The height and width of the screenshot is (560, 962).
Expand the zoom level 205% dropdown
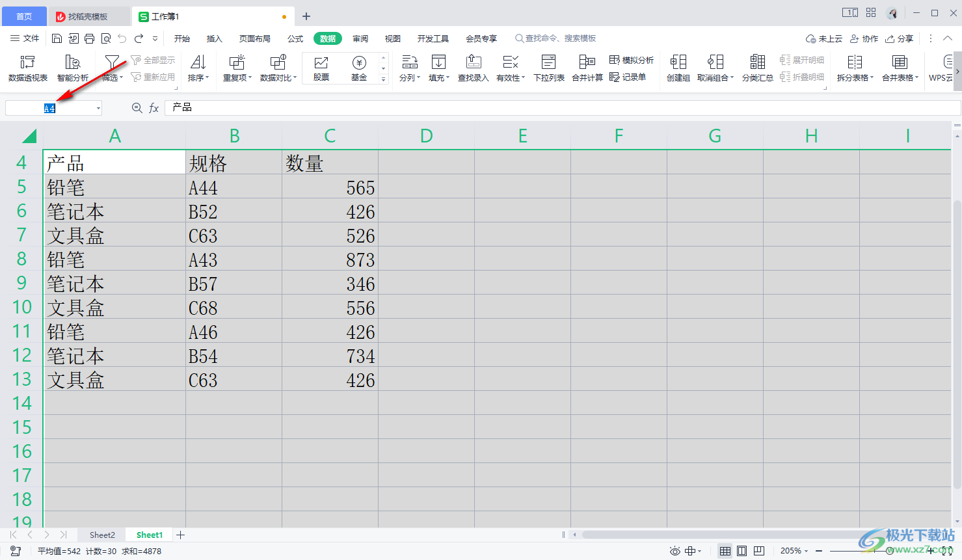pyautogui.click(x=807, y=551)
